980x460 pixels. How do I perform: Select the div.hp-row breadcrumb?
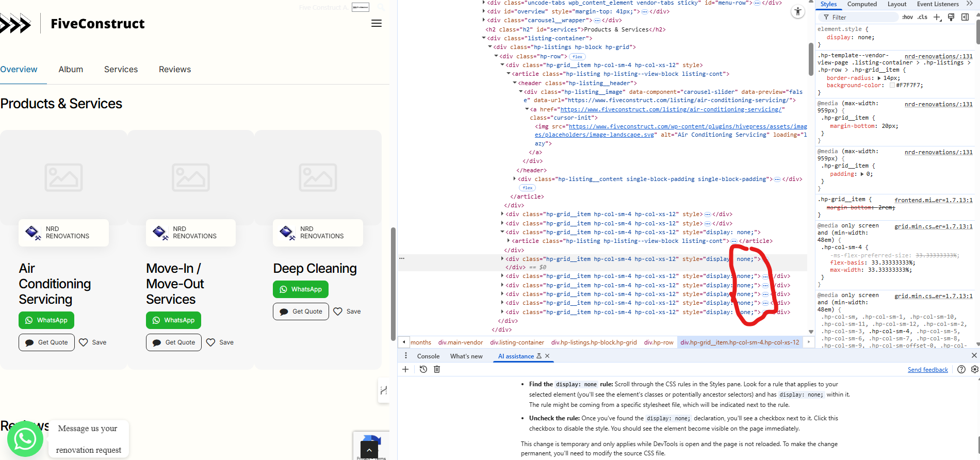[x=658, y=342]
